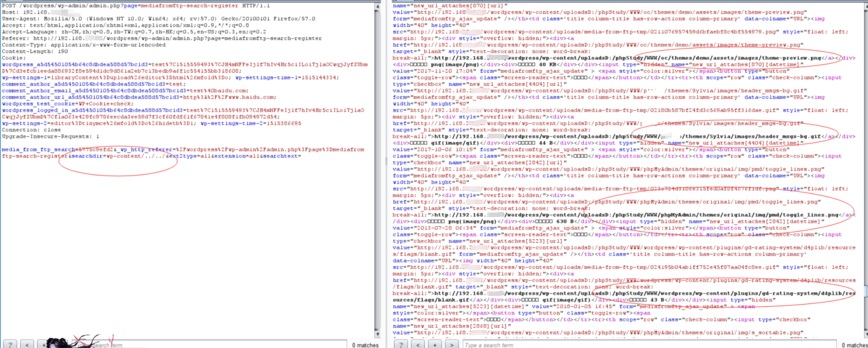
Task: Click 'new_url_attaches[2868][url]' name attribute
Action: click(x=451, y=326)
